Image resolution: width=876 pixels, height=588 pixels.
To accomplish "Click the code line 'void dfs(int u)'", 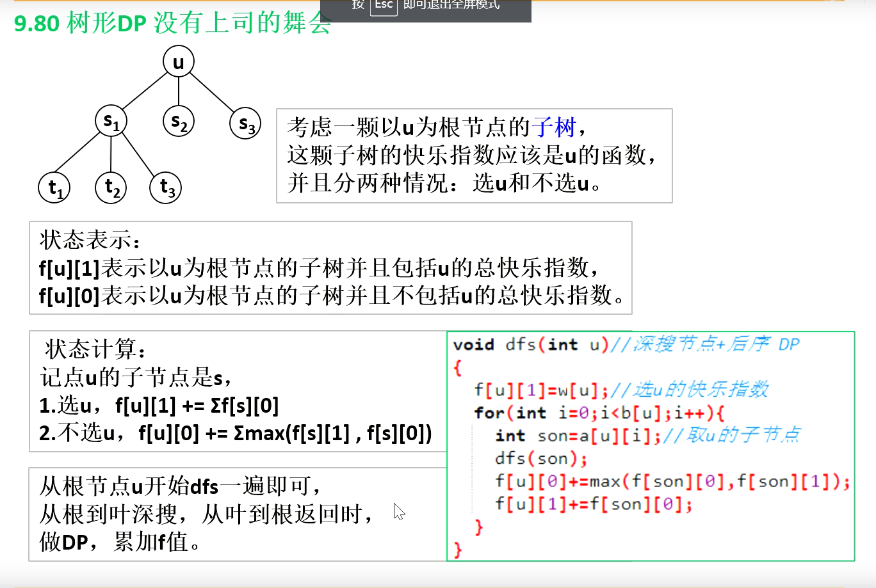I will click(x=531, y=344).
